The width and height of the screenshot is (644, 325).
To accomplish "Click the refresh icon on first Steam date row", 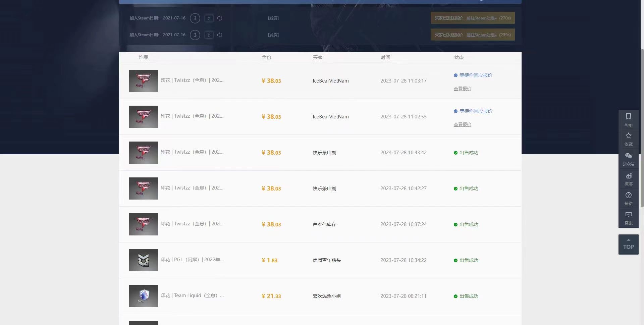I will click(220, 18).
